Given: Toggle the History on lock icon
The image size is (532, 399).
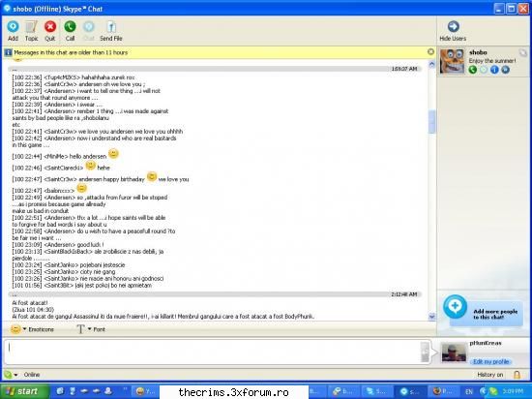Looking at the screenshot, I should [517, 375].
